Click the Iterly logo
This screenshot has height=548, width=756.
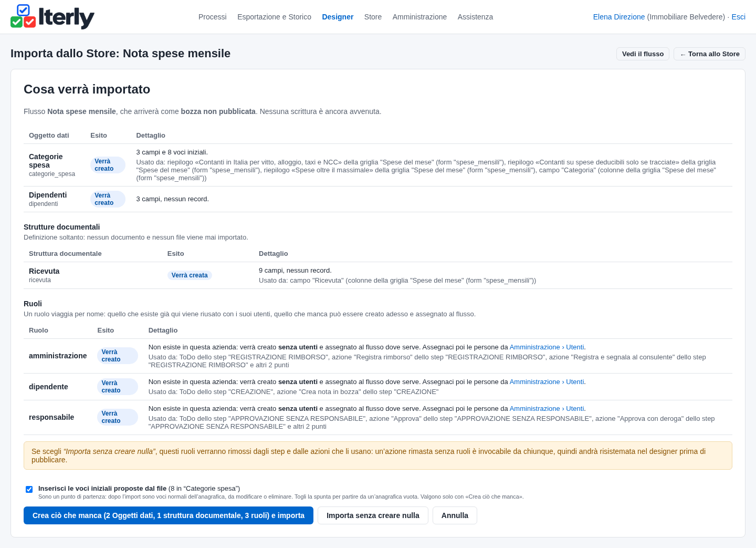click(x=52, y=17)
